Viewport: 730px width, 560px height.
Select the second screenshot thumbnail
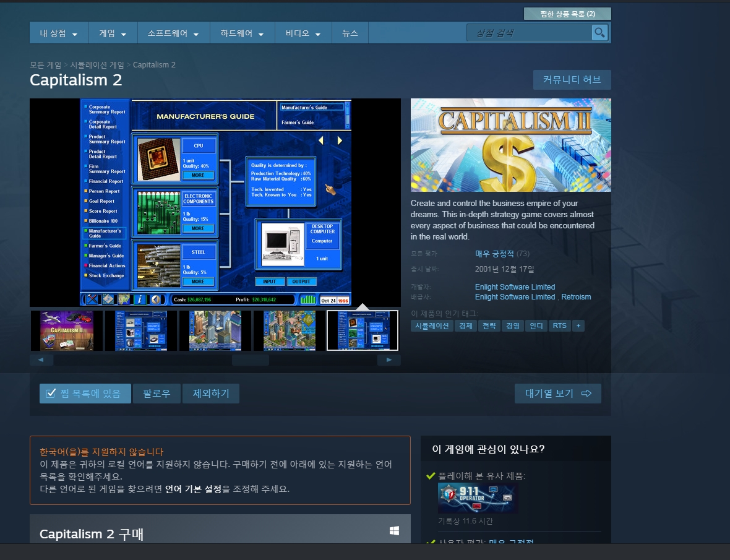140,330
